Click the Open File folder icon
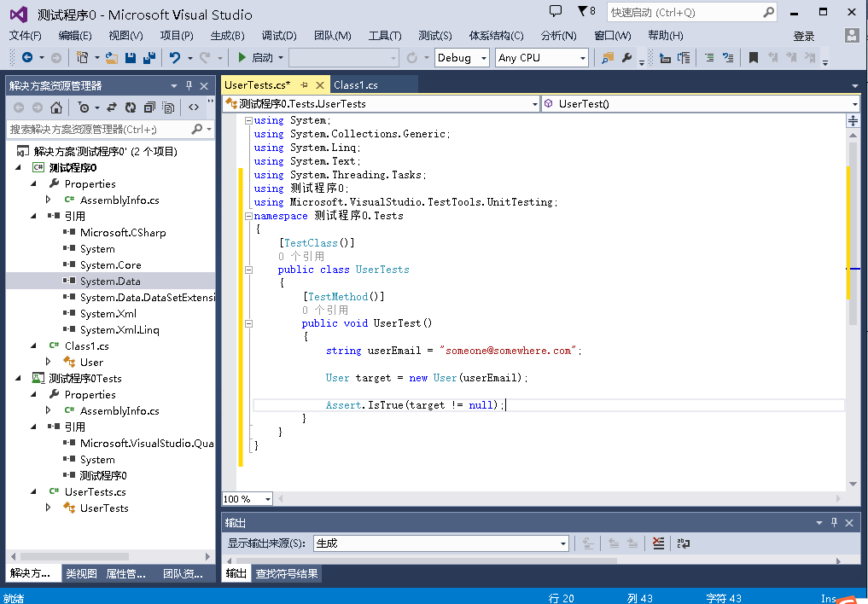 point(112,57)
